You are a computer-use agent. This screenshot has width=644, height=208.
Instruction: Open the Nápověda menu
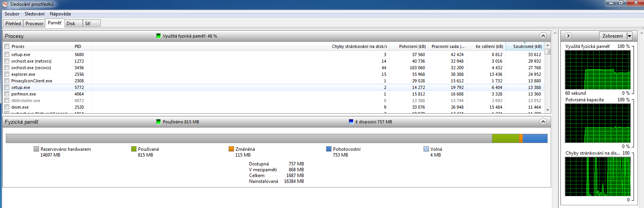tap(60, 14)
